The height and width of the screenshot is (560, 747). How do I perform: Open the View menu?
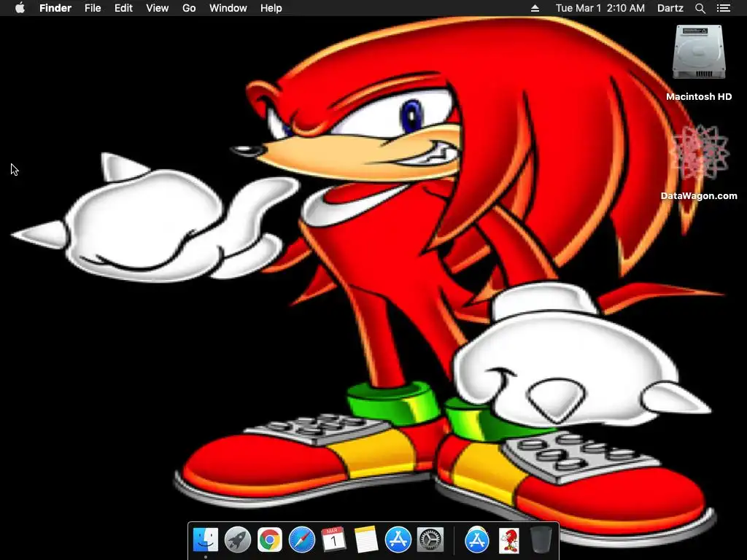click(x=158, y=8)
